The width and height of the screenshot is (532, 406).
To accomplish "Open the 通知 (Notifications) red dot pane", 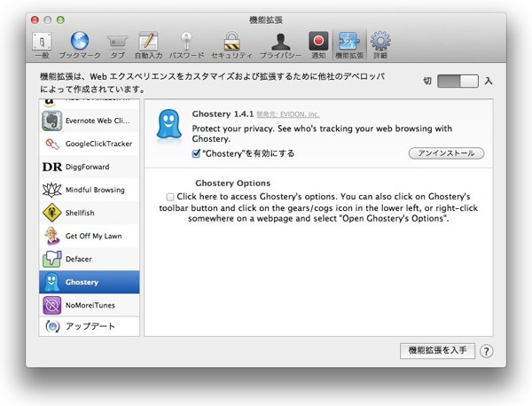I will (x=318, y=45).
